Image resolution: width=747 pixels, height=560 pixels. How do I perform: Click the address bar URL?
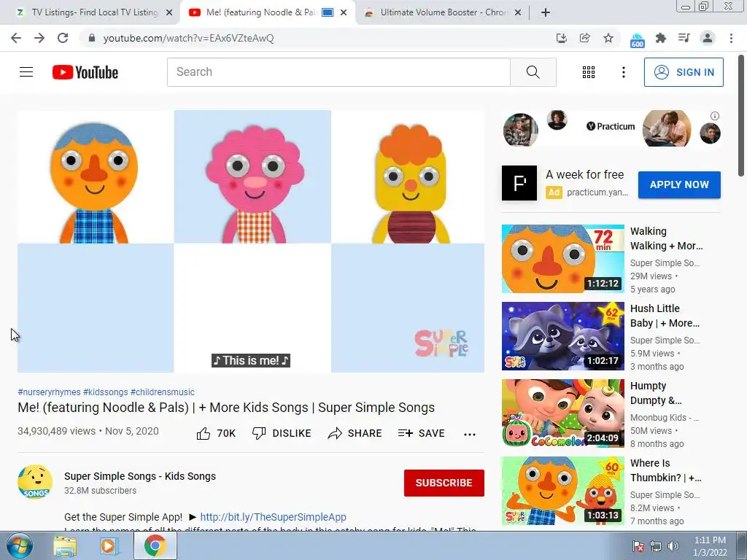click(x=189, y=38)
